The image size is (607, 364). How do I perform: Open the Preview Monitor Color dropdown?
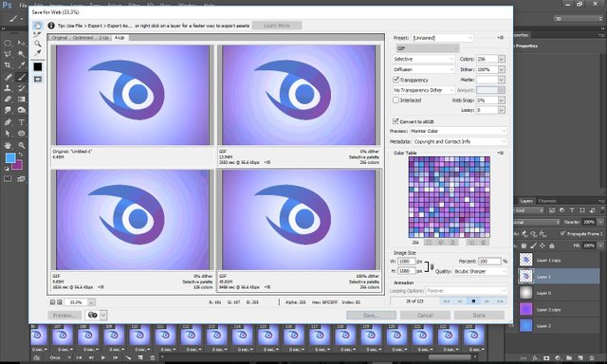[458, 131]
